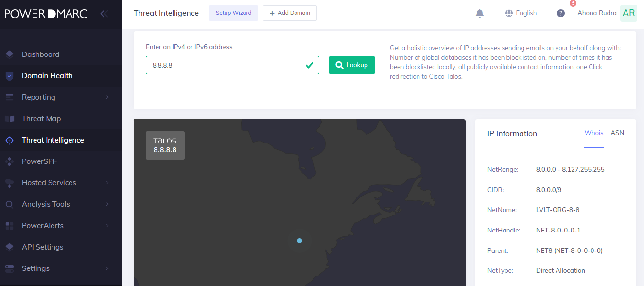Click NetName value LVLT-ORG-8-8
This screenshot has height=286, width=644.
click(x=557, y=210)
